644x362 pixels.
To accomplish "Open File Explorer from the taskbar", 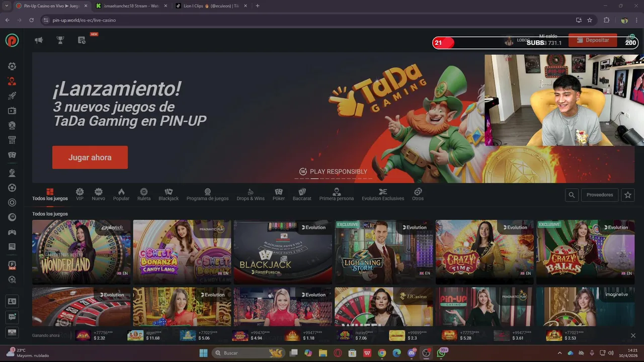I will pos(323,353).
